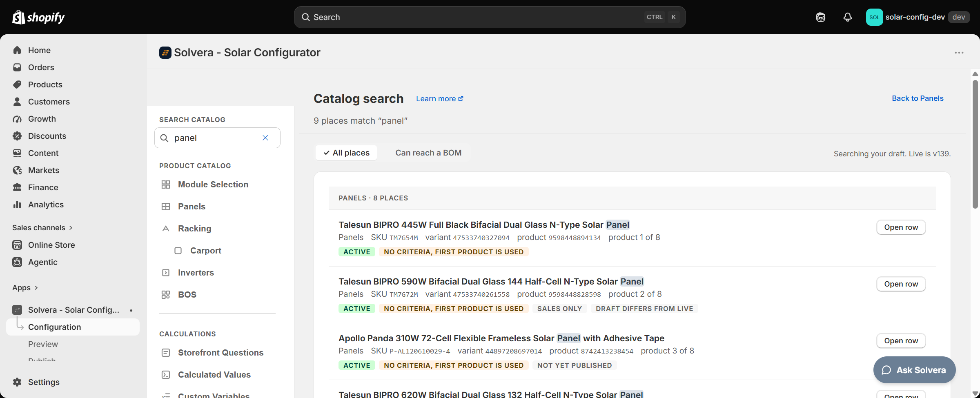
Task: Click the BOS icon
Action: click(166, 295)
